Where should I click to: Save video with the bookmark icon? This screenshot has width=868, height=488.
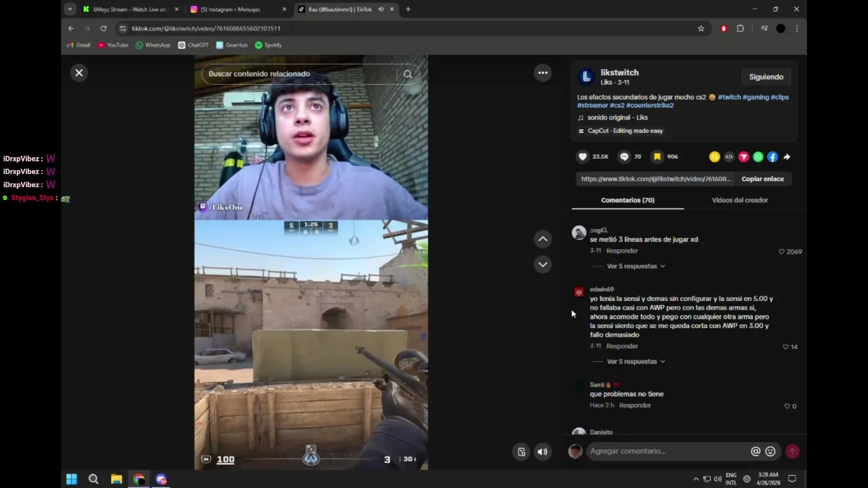point(657,157)
